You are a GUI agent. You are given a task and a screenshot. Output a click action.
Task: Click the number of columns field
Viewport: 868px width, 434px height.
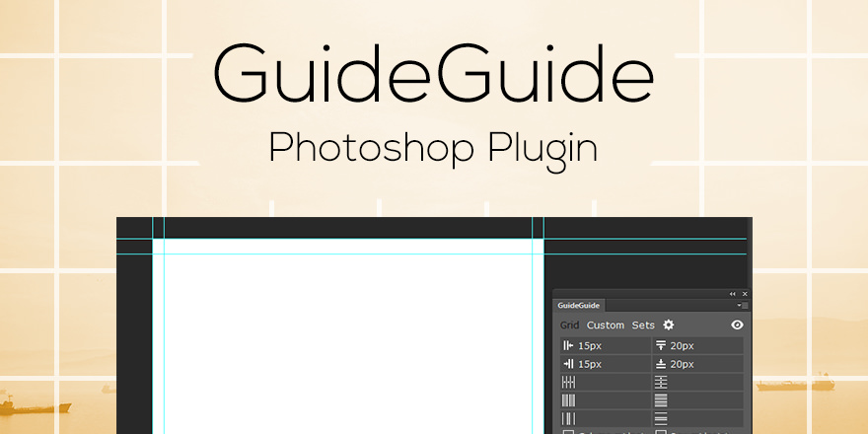[606, 382]
